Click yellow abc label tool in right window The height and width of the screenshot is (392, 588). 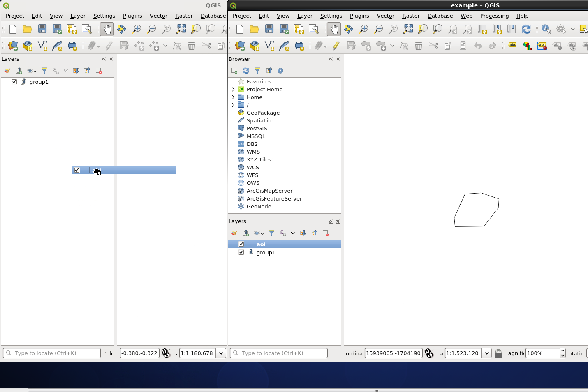pyautogui.click(x=512, y=46)
